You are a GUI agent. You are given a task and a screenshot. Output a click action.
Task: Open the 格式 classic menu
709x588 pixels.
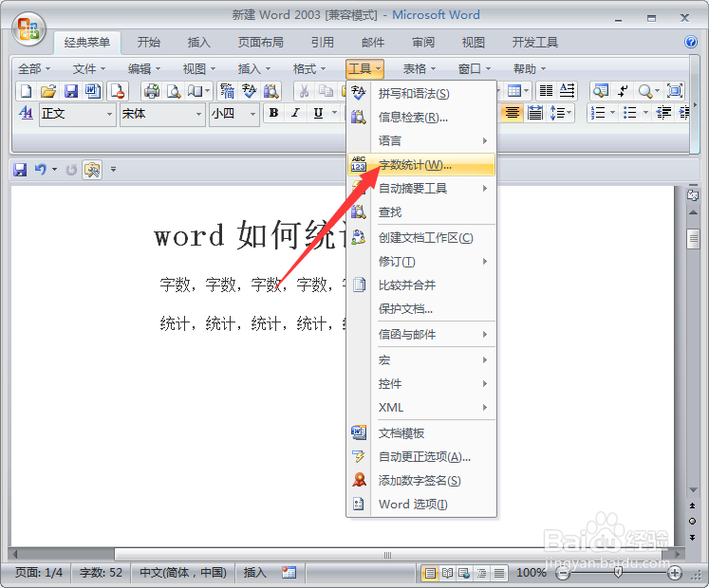coord(309,69)
